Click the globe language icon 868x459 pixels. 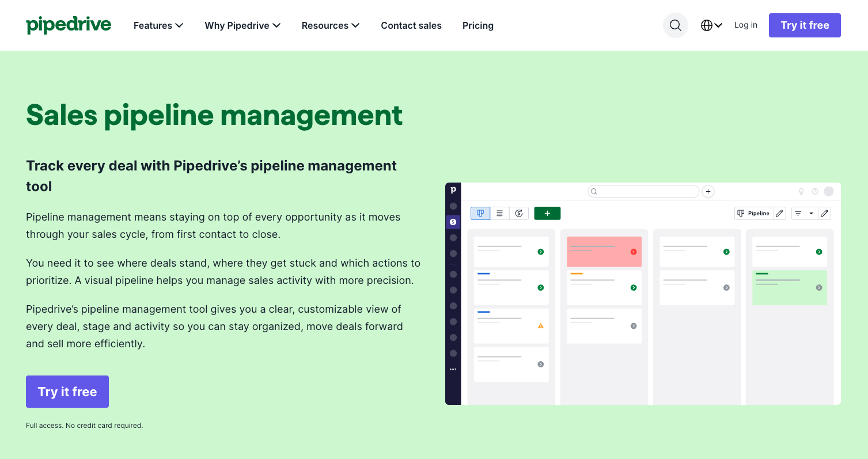tap(707, 25)
